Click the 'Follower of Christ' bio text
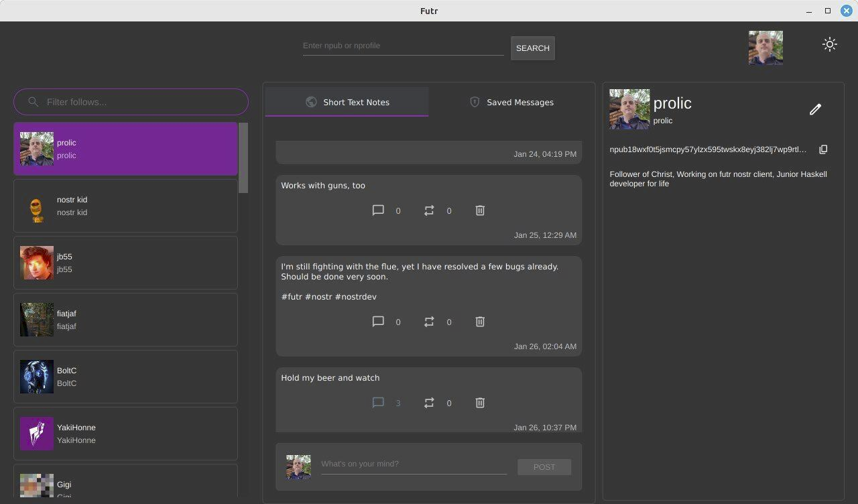The height and width of the screenshot is (504, 858). [x=718, y=178]
